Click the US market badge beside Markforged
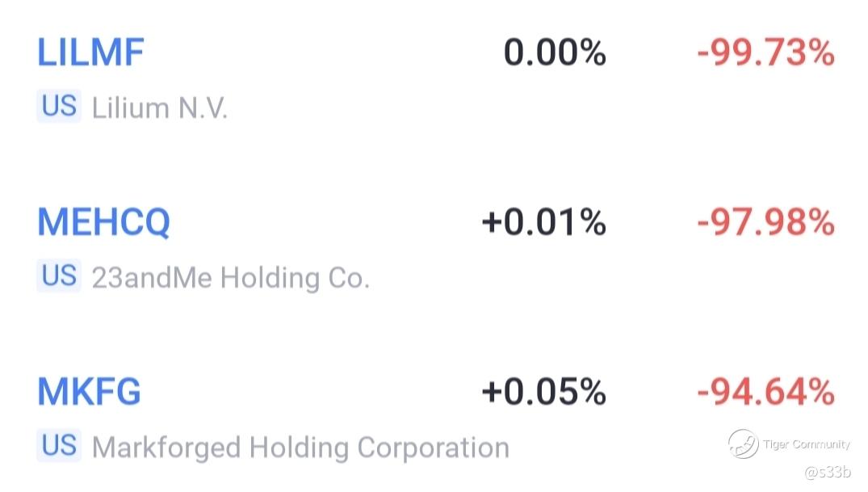Image resolution: width=868 pixels, height=492 pixels. [x=59, y=445]
